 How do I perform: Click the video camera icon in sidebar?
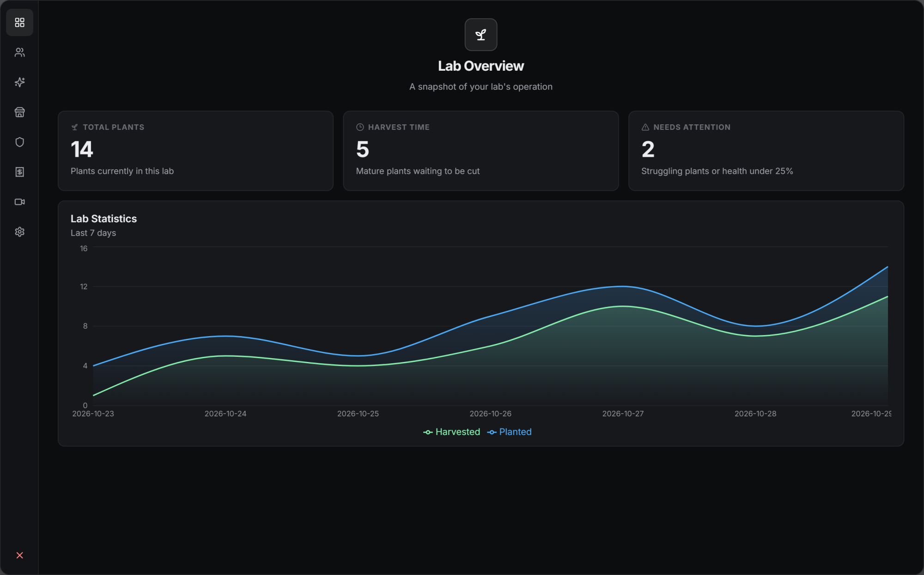pos(19,202)
